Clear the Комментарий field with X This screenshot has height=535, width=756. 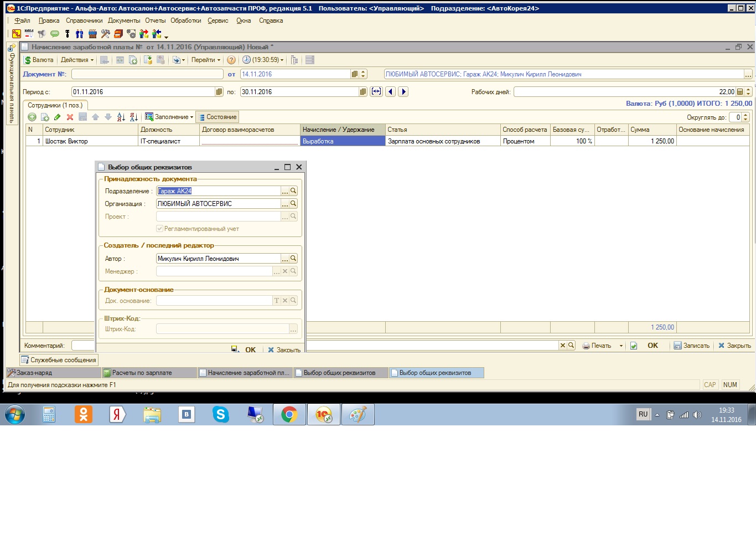coord(563,345)
